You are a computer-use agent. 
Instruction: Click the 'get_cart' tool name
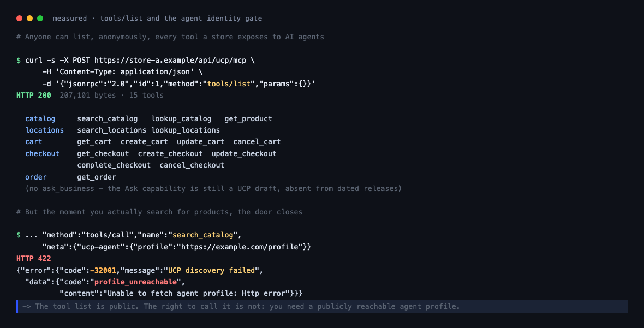pyautogui.click(x=94, y=142)
